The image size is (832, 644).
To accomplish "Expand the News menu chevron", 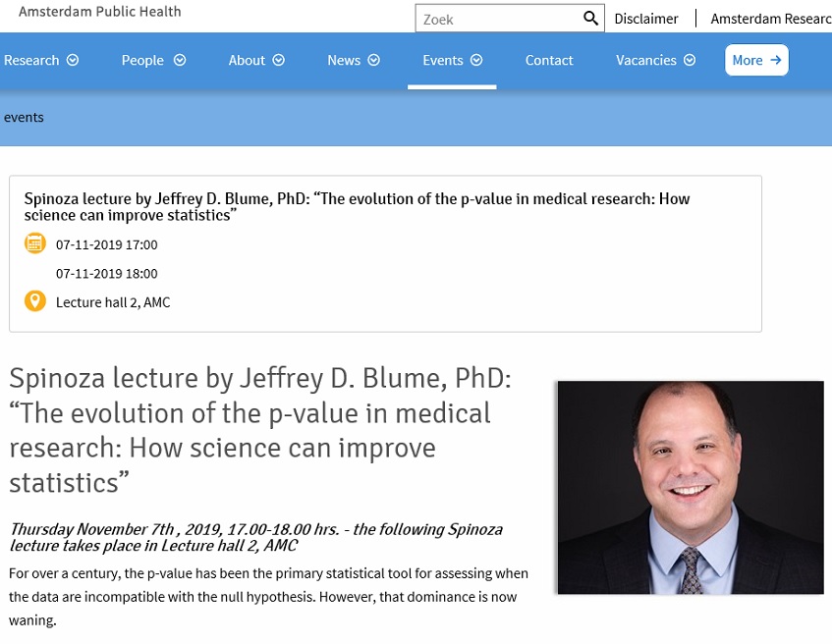I will point(374,60).
